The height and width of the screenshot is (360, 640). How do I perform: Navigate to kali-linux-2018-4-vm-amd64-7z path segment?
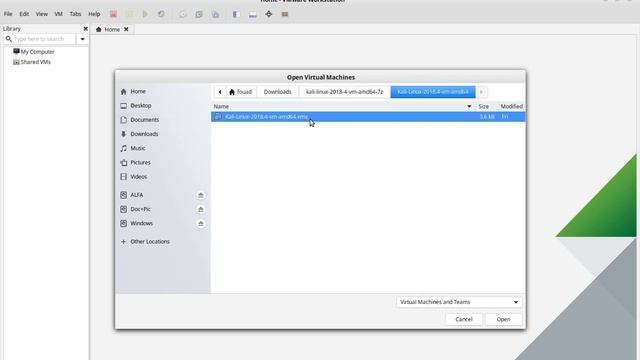344,92
